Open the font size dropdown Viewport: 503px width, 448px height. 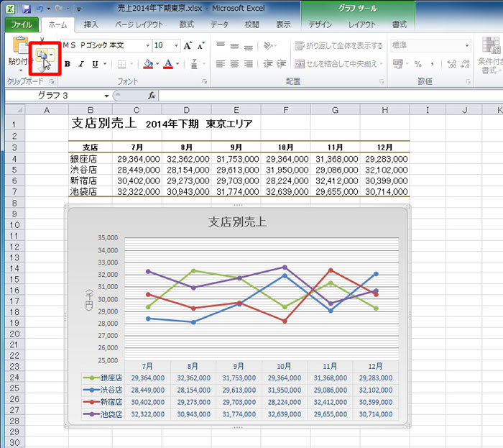(176, 45)
